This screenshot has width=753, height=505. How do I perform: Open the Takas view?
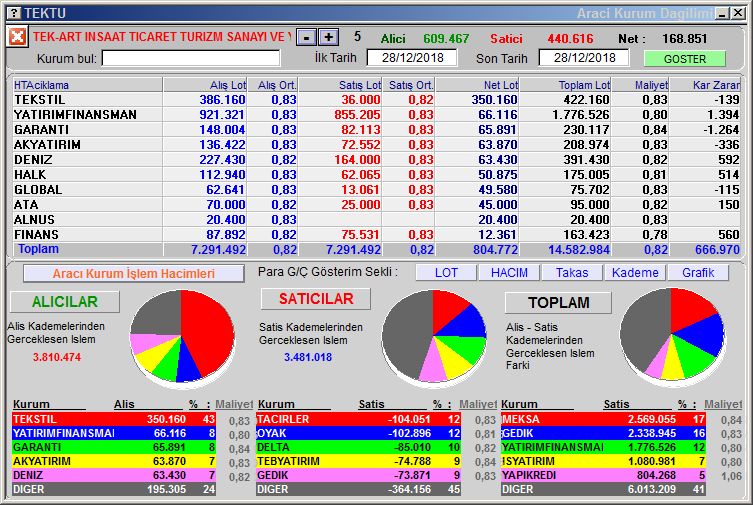click(572, 273)
